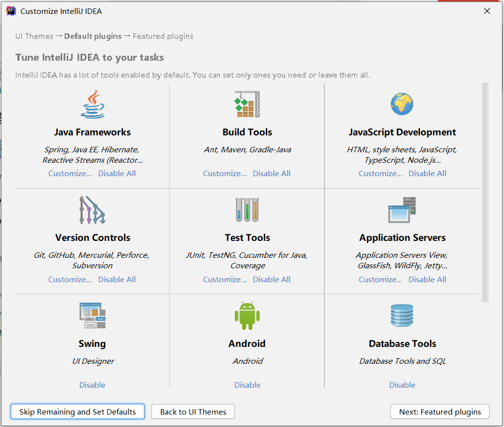
Task: Customize JavaScript Development plugins
Action: coord(381,173)
